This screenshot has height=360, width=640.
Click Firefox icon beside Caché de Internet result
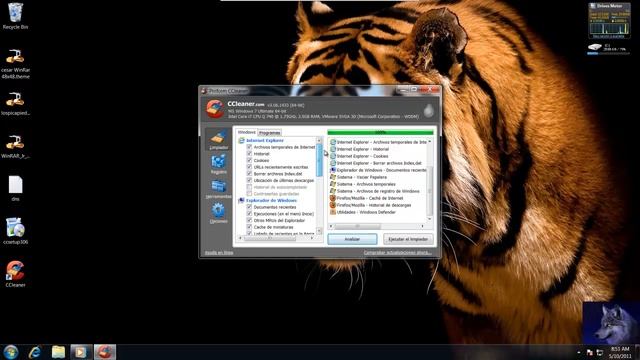(x=333, y=198)
